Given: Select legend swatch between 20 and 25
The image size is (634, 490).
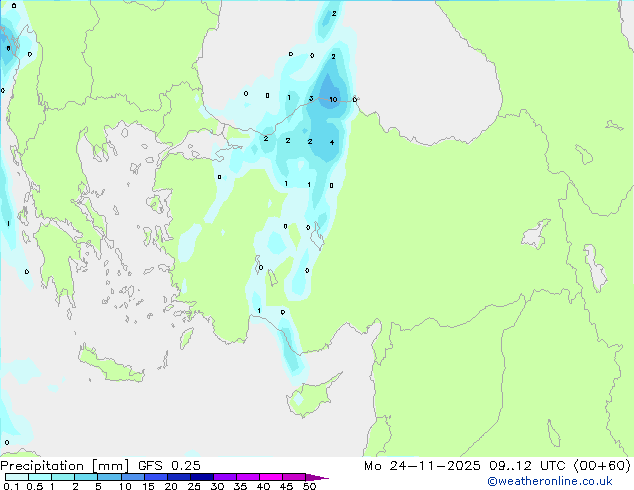Looking at the screenshot, I should (179, 477).
